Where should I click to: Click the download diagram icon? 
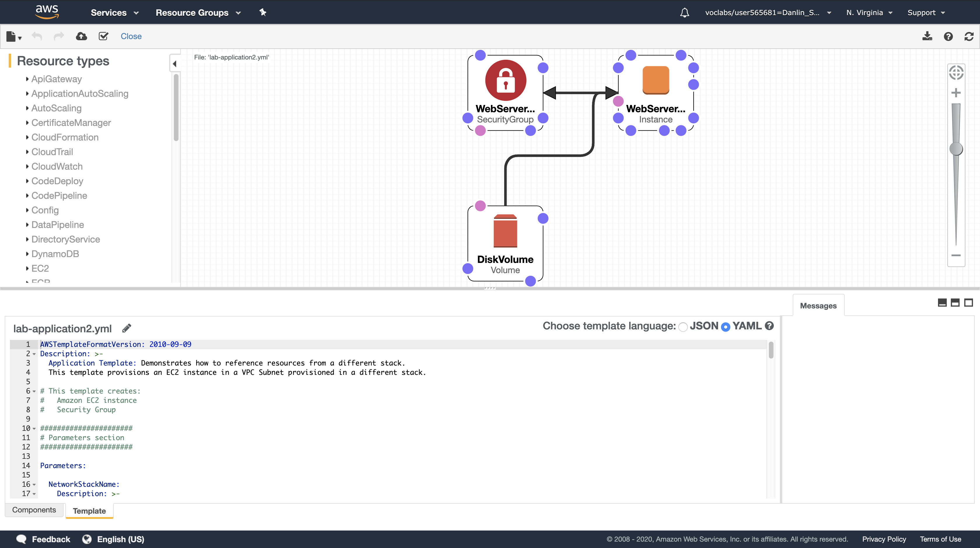click(927, 36)
